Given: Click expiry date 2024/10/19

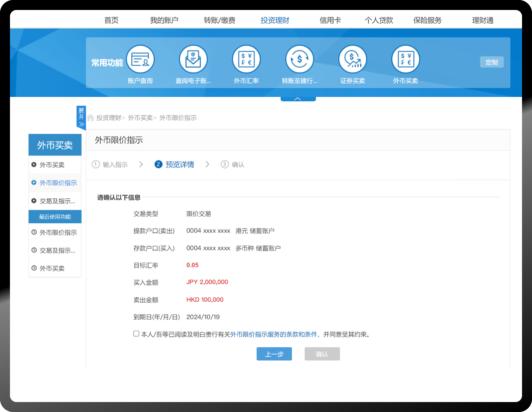Looking at the screenshot, I should pos(203,317).
